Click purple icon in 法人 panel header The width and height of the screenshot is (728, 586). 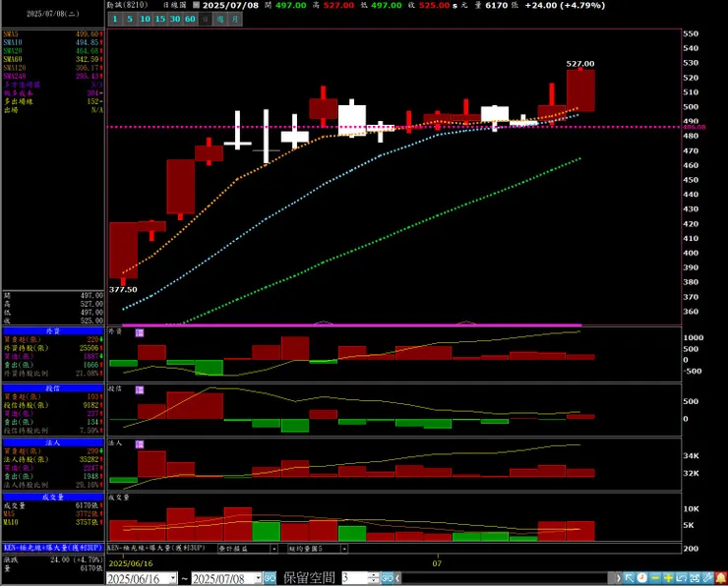[x=140, y=444]
